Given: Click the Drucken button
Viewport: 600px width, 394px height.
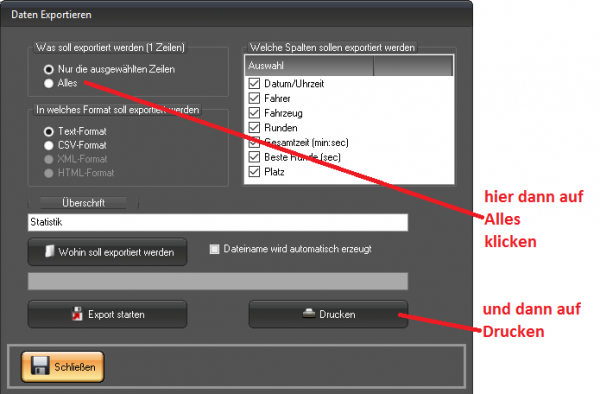Looking at the screenshot, I should (328, 314).
